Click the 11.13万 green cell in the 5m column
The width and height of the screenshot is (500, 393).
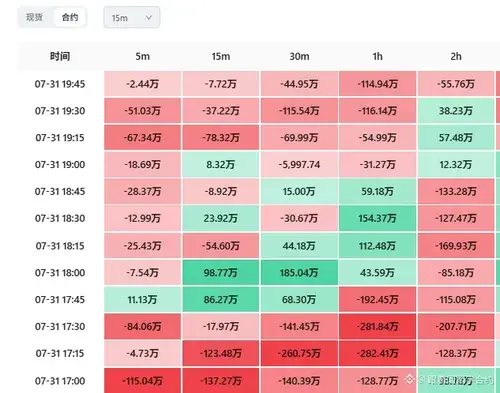(143, 300)
